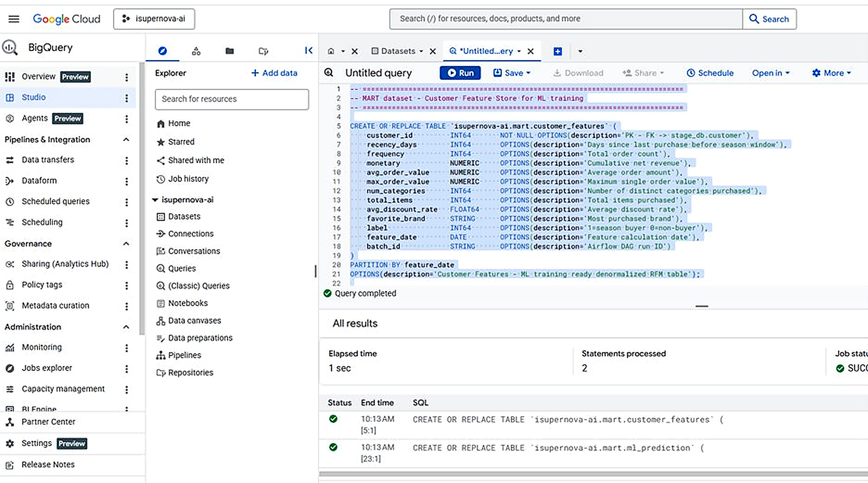Collapse the Administration section

126,327
